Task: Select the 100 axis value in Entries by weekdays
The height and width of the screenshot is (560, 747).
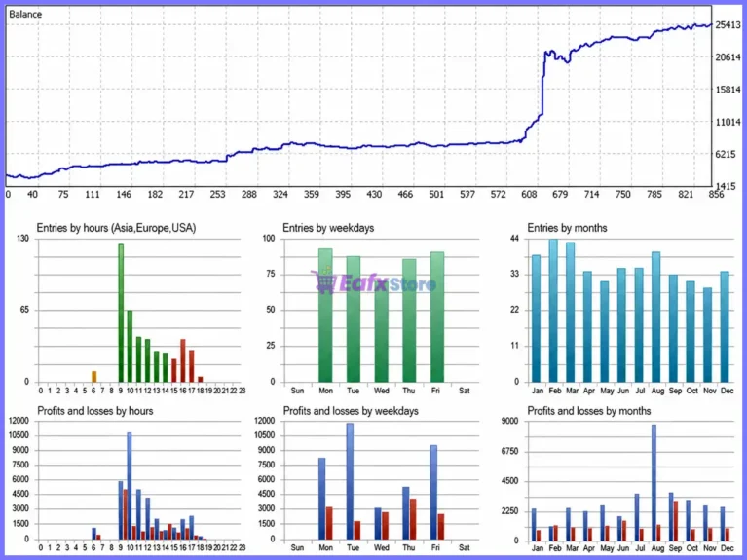Action: tap(269, 239)
